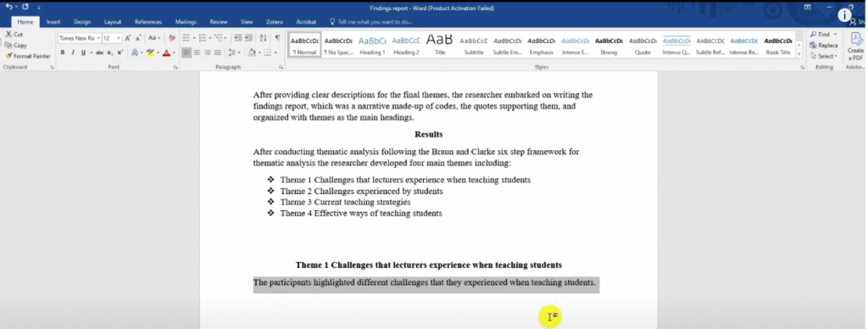Click the Copy button in Clipboard group
This screenshot has height=329, width=868.
16,46
